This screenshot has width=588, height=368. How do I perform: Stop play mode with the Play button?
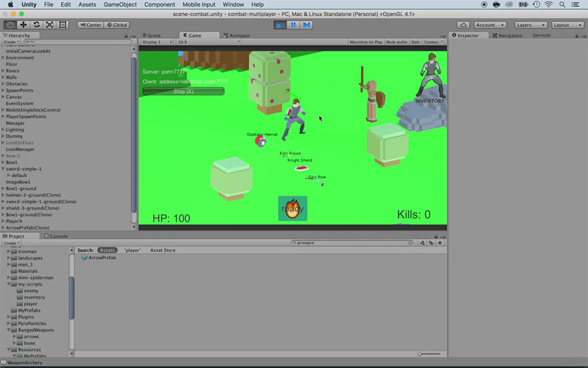(279, 25)
